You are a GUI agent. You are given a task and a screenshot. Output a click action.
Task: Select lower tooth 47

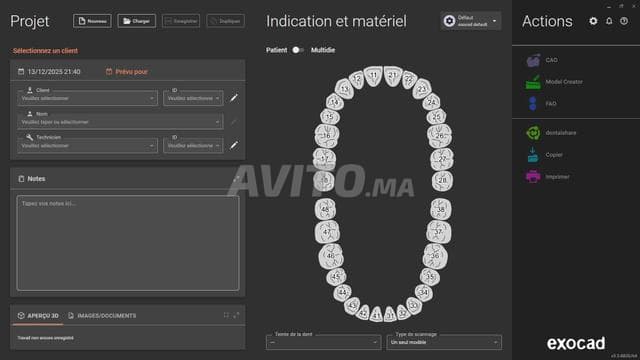327,232
